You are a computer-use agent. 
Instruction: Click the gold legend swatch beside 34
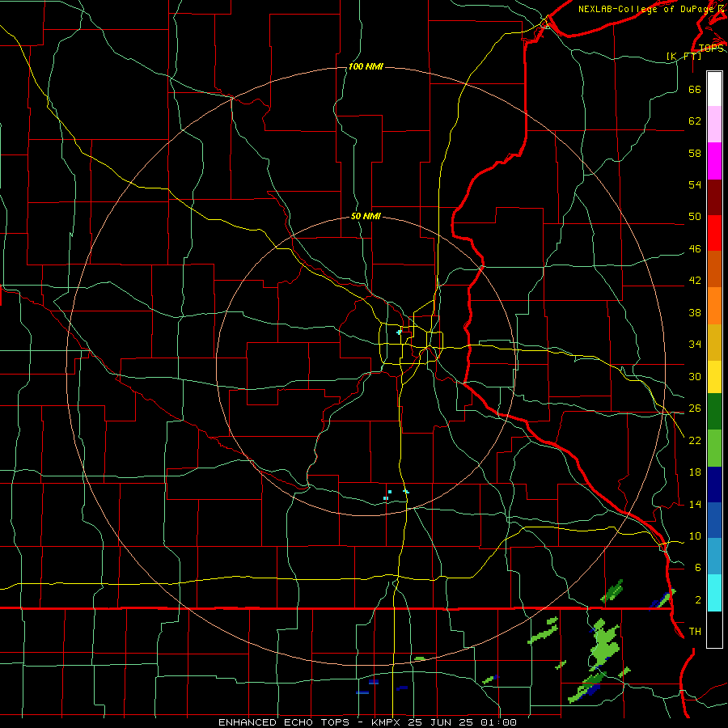pyautogui.click(x=714, y=342)
